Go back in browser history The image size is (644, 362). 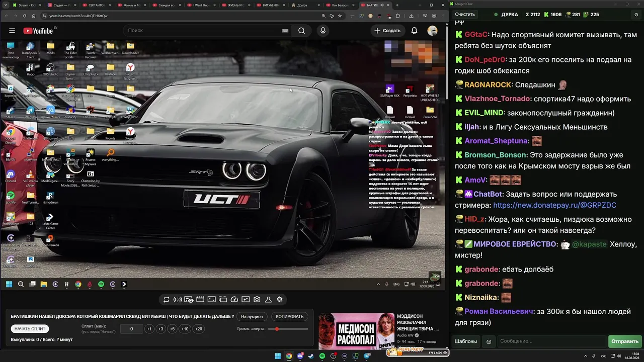[x=7, y=16]
